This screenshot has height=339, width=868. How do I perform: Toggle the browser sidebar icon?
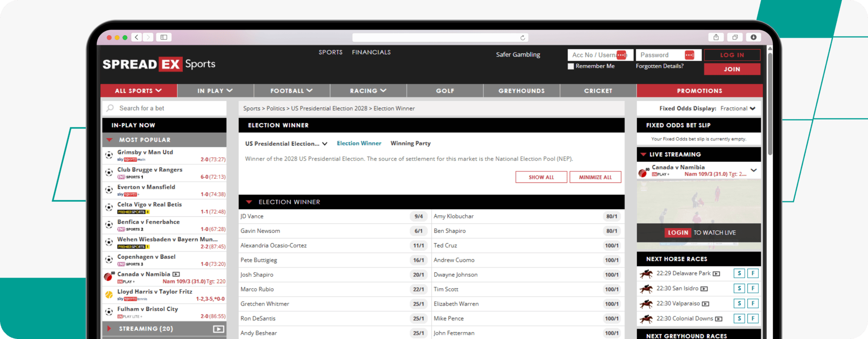coord(163,37)
